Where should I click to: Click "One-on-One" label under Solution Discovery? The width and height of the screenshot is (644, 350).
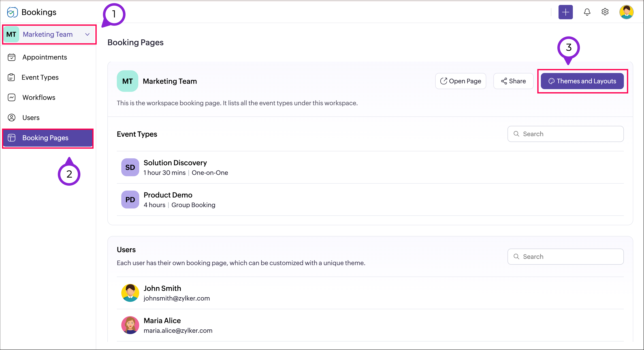[x=210, y=173]
